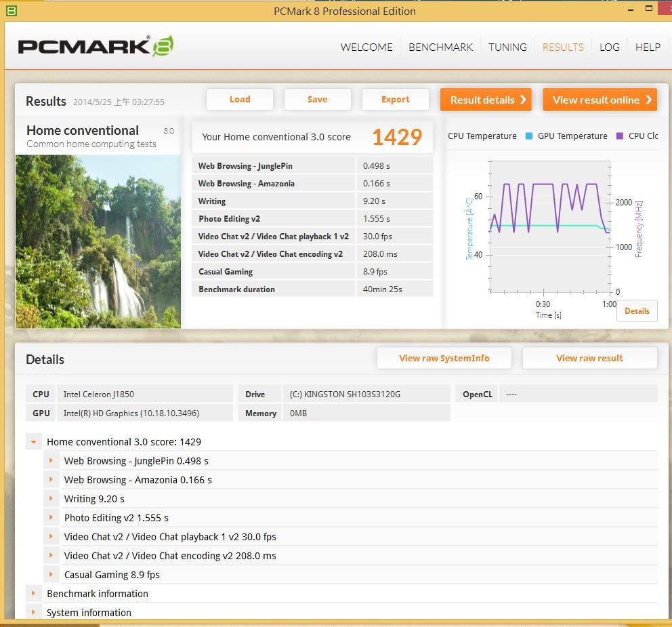Image resolution: width=672 pixels, height=627 pixels.
Task: View result online
Action: 600,100
